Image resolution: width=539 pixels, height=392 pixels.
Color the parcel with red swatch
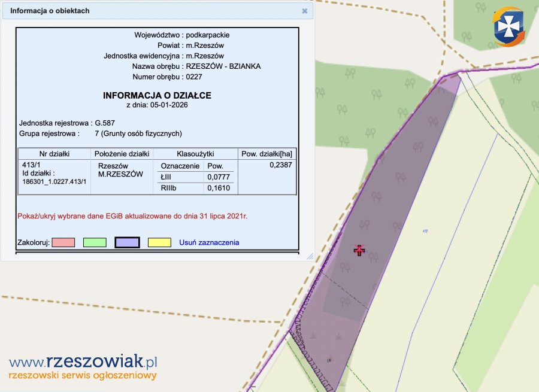point(63,242)
